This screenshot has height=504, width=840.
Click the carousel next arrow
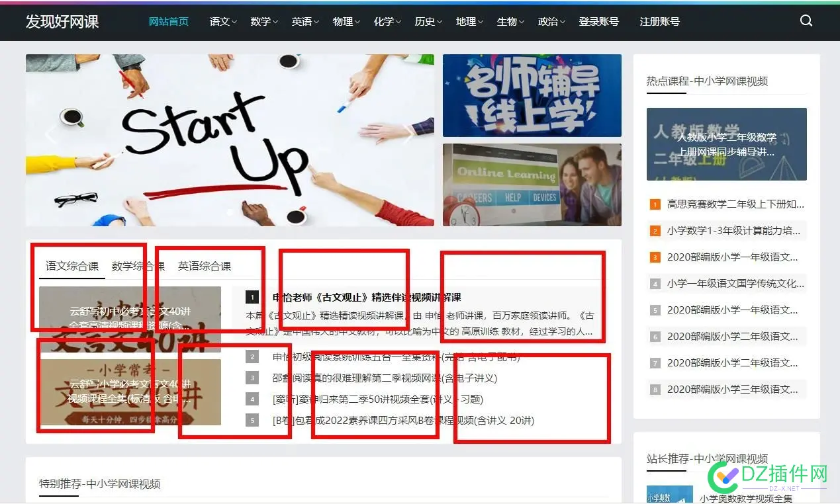410,134
